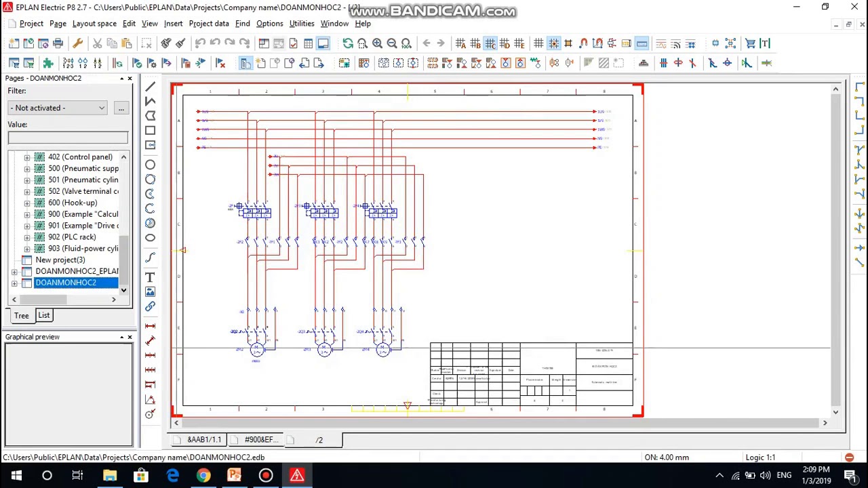Image resolution: width=868 pixels, height=488 pixels.
Task: Toggle the graphical preview window button
Action: pyautogui.click(x=323, y=43)
